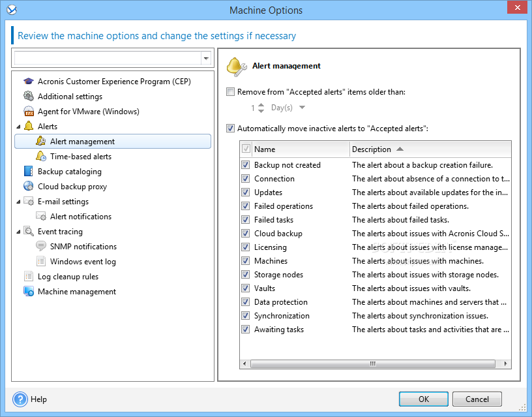Uncheck the Machines alert checkbox
The height and width of the screenshot is (417, 532).
[245, 260]
